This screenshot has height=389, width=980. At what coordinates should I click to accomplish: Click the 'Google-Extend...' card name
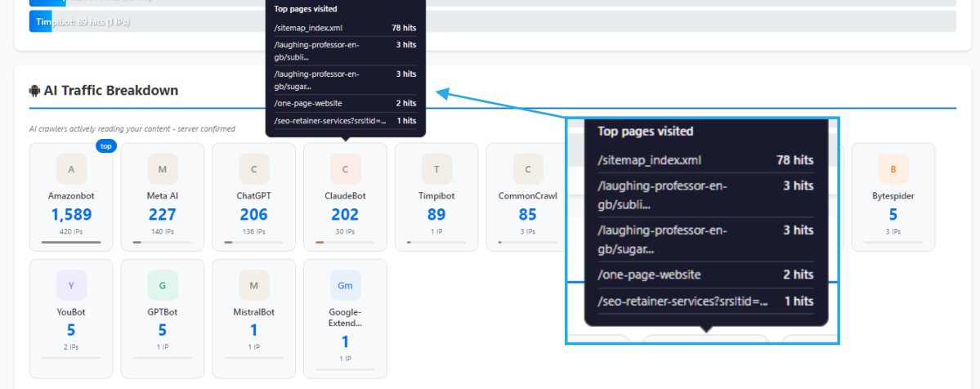346,317
